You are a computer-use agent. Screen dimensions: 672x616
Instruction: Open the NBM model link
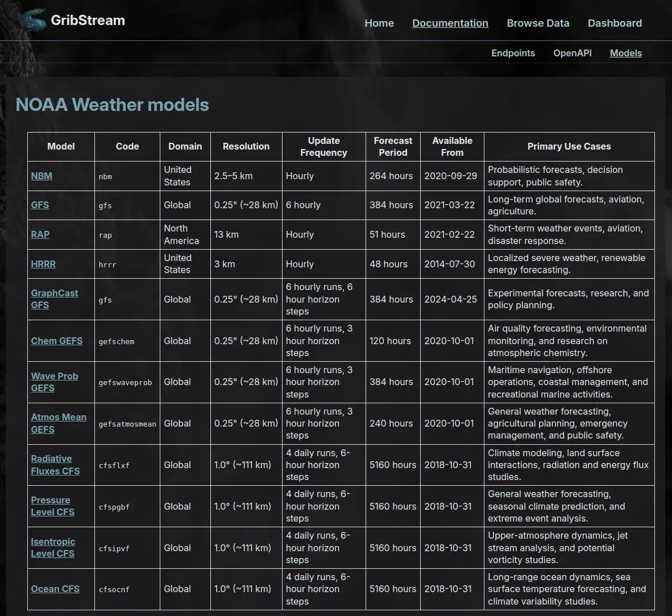42,176
